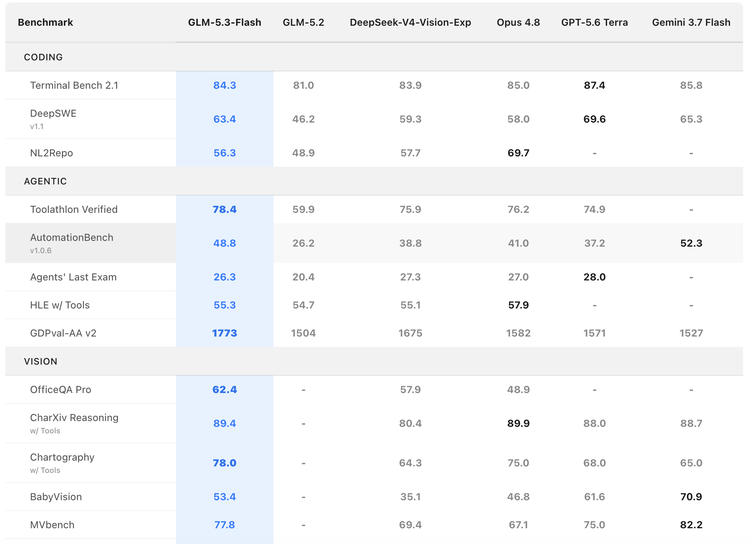Select the Terminal Bench 2.1 row label
Image resolution: width=750 pixels, height=544 pixels.
[x=74, y=86]
